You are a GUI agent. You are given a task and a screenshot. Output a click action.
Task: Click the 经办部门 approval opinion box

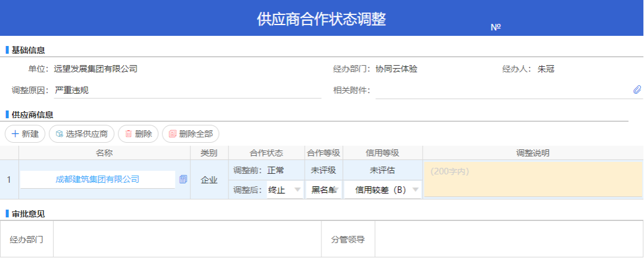(187, 239)
